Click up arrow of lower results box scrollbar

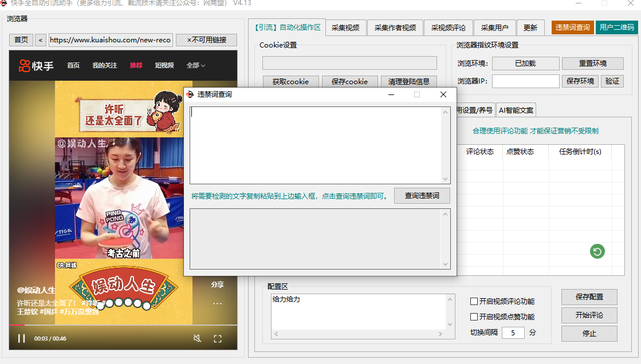coord(446,214)
